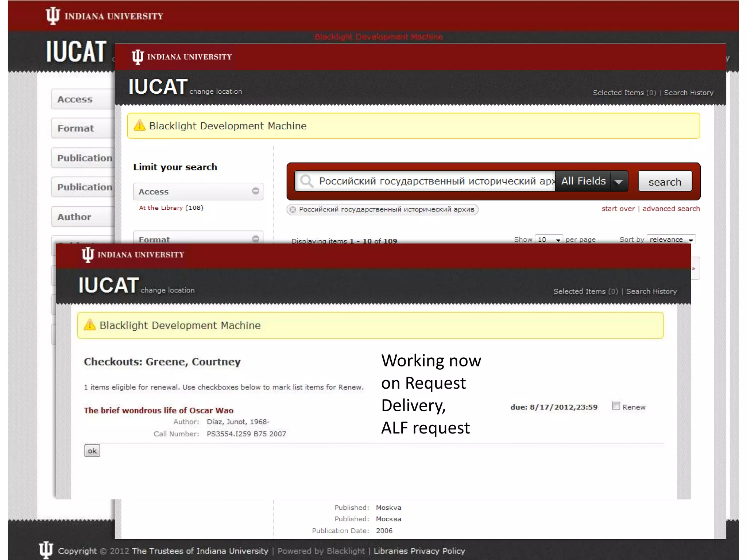This screenshot has height=560, width=747.
Task: Collapse the Access facet with the minus icon
Action: [256, 191]
